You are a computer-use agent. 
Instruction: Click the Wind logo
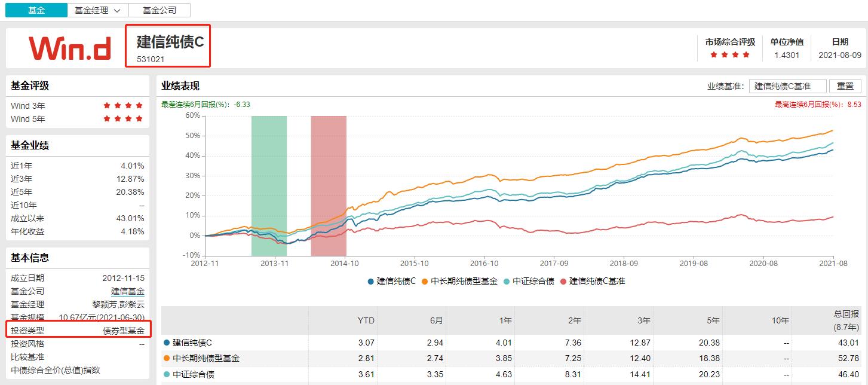69,48
